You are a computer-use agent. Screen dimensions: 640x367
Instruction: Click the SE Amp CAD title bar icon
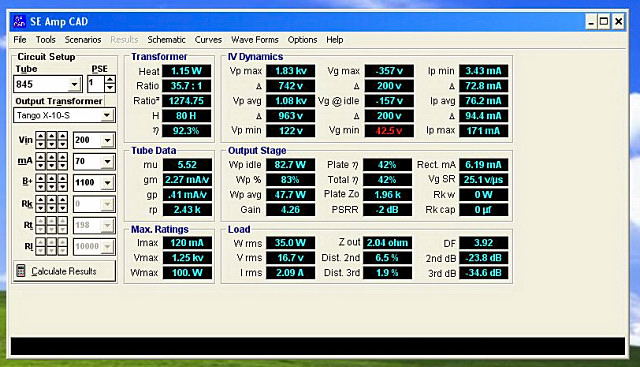pyautogui.click(x=19, y=21)
